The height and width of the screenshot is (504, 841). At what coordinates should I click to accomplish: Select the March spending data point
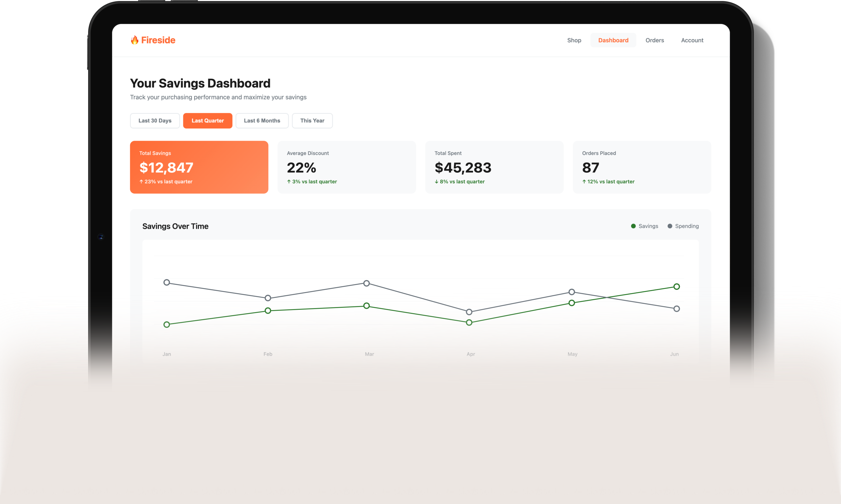tap(366, 283)
